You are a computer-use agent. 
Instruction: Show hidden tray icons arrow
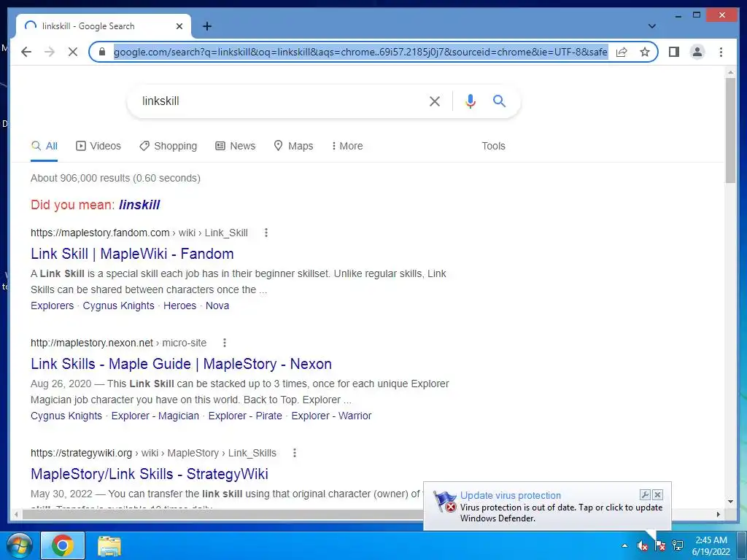pos(624,545)
